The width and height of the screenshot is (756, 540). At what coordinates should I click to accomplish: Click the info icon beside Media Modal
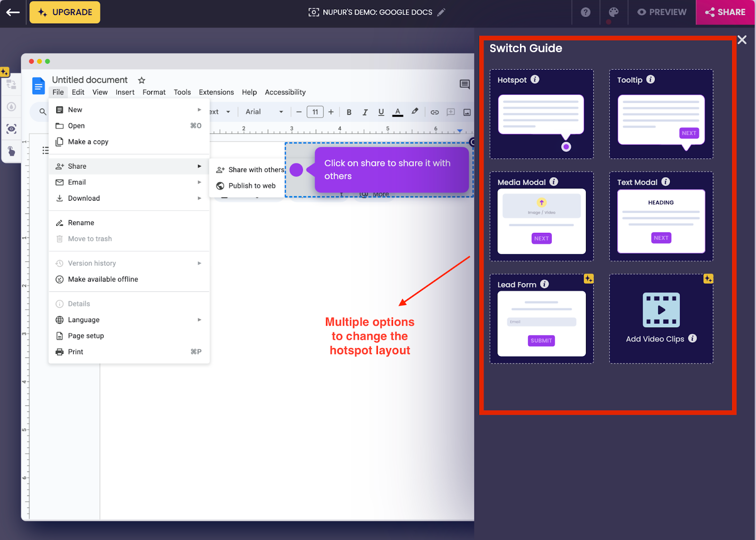pos(554,181)
